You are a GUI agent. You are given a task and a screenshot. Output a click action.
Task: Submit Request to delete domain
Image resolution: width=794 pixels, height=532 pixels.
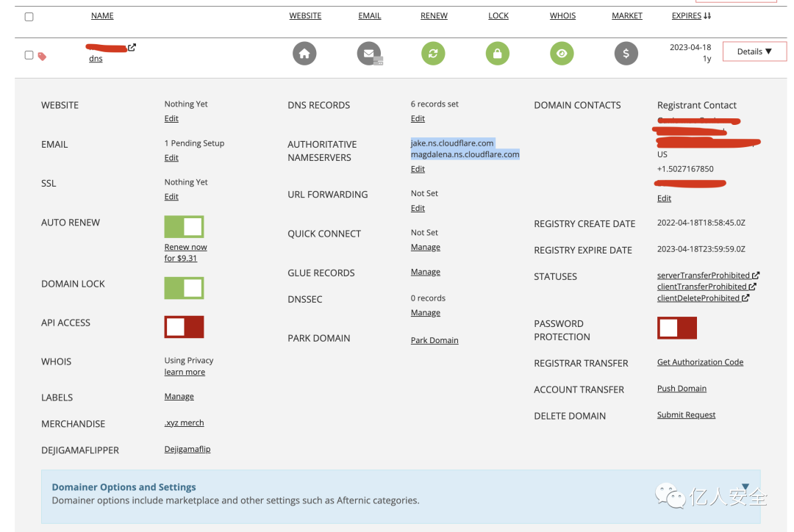coord(686,414)
